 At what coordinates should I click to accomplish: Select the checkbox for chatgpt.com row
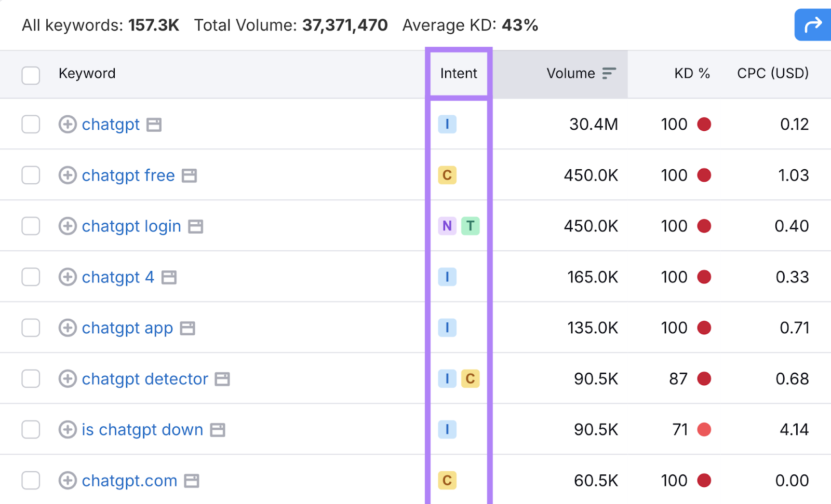tap(31, 481)
